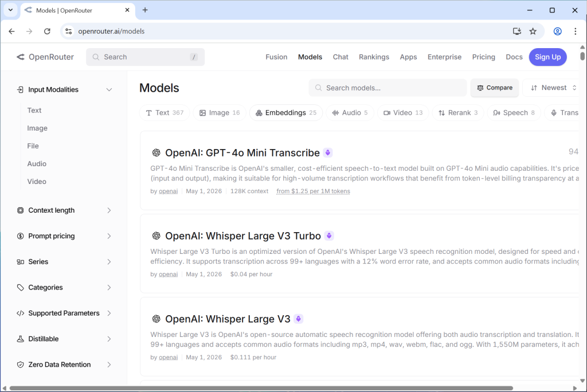The height and width of the screenshot is (392, 587).
Task: Click microphone badge next to Whisper Large V3
Action: point(298,319)
